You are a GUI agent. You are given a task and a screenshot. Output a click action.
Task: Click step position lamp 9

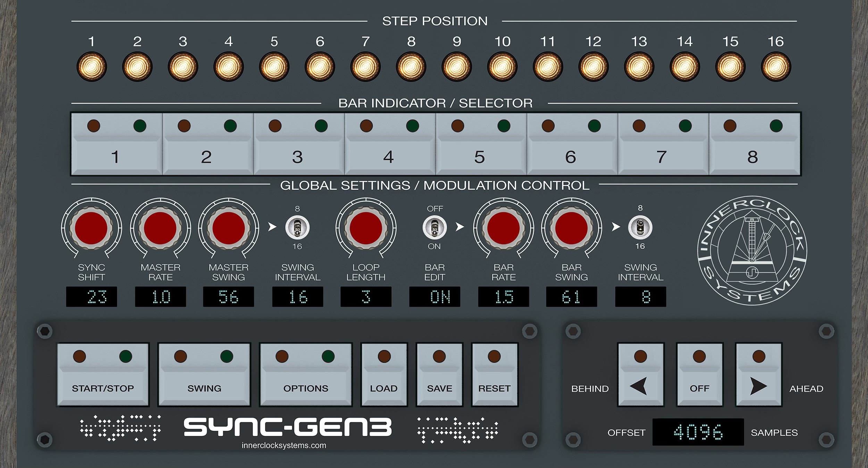457,67
